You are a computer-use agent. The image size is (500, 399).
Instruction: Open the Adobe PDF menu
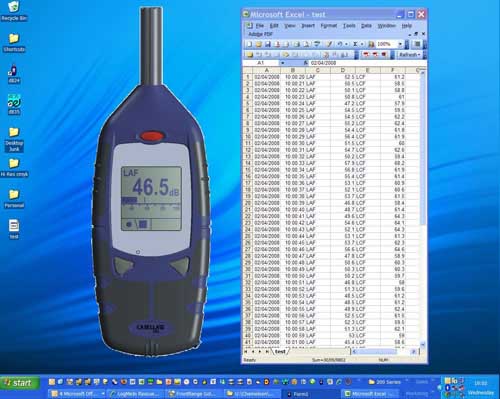[x=260, y=34]
